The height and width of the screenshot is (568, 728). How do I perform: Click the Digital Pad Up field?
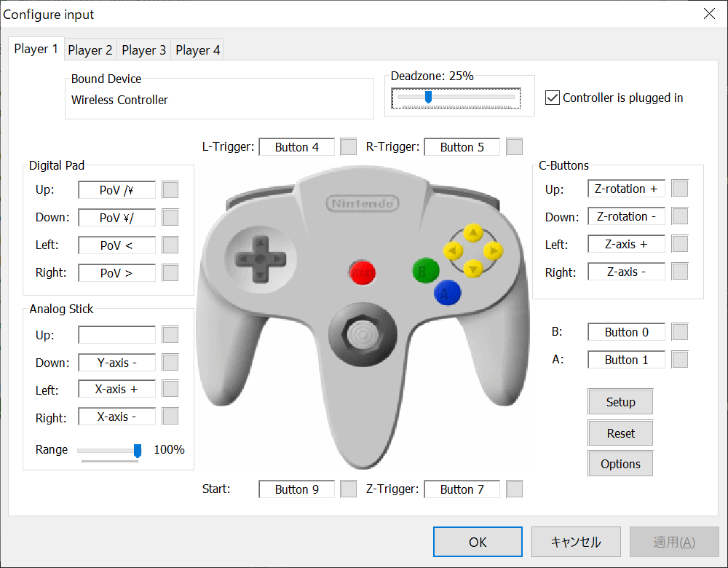click(x=116, y=190)
